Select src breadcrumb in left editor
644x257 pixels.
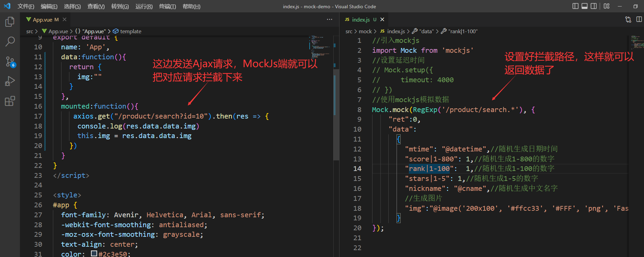tap(30, 31)
